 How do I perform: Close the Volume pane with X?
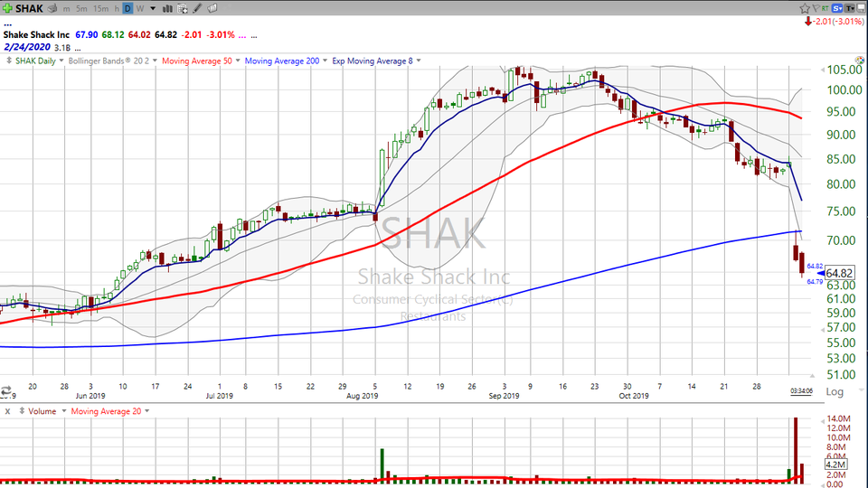coord(7,412)
